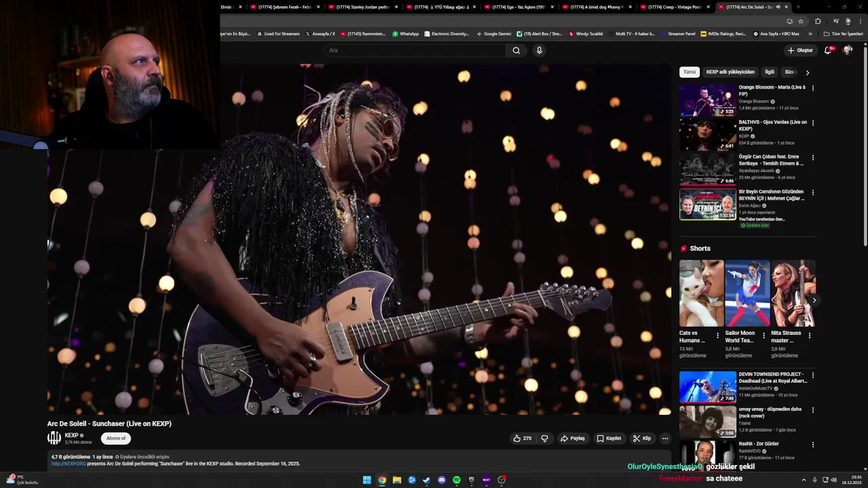The height and width of the screenshot is (488, 868).
Task: Open the account avatar menu
Action: (x=847, y=50)
